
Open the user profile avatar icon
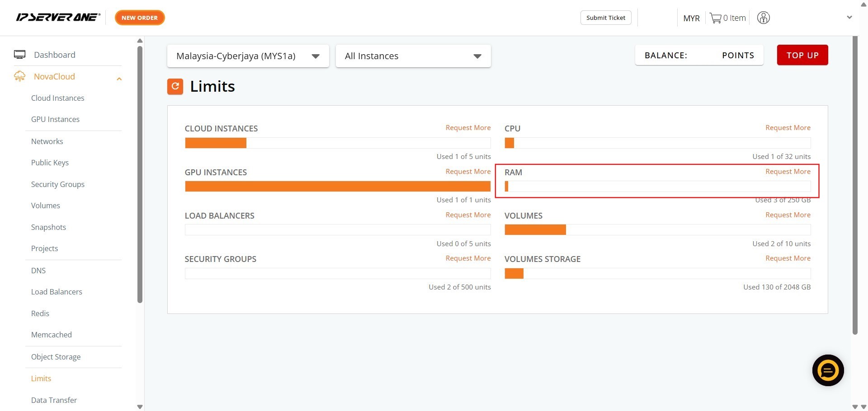coord(763,18)
